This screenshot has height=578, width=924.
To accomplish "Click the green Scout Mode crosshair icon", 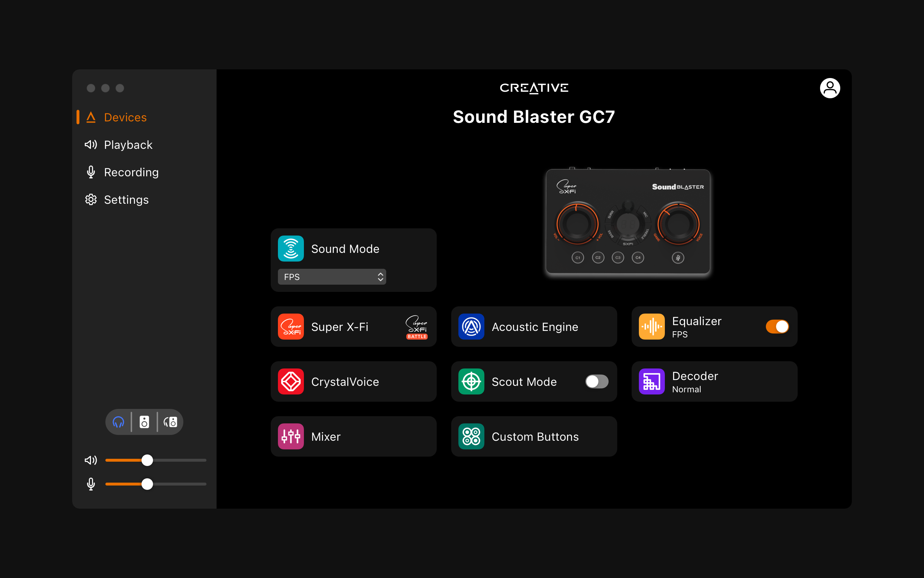I will point(471,381).
